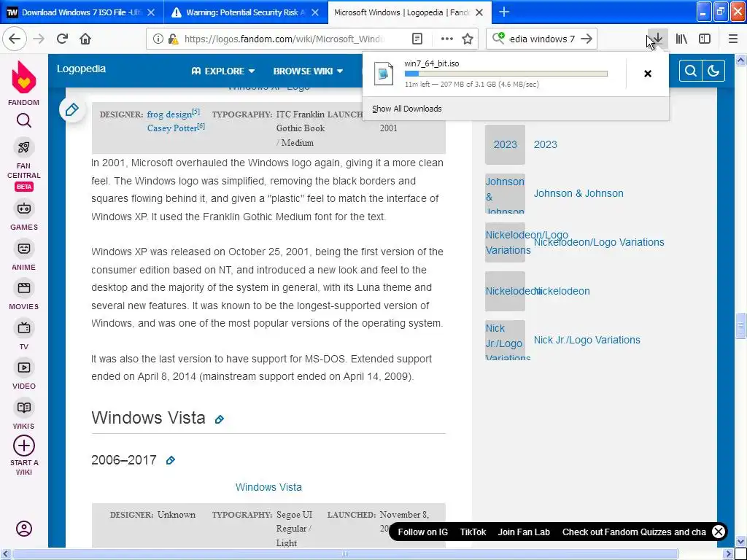Open the Johnson & Johnson article link
The image size is (747, 560).
[x=578, y=193]
